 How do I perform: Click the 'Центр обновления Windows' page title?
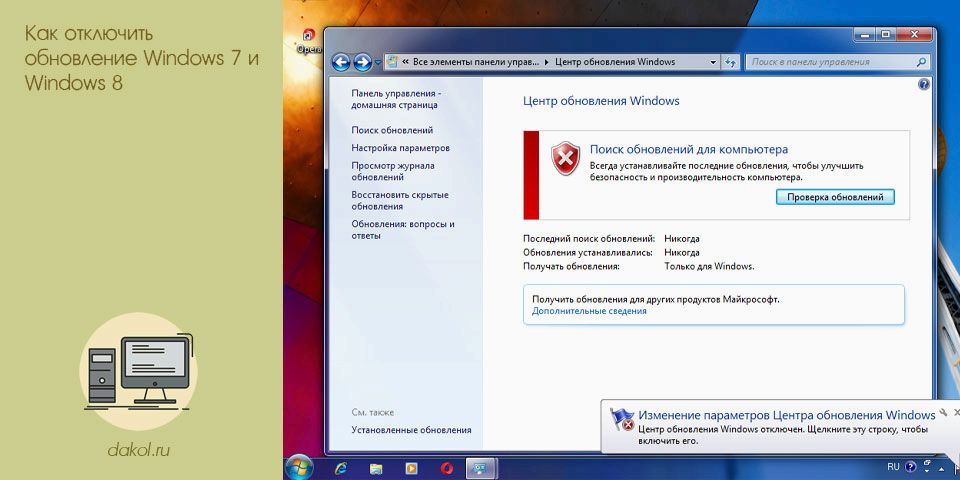(601, 101)
